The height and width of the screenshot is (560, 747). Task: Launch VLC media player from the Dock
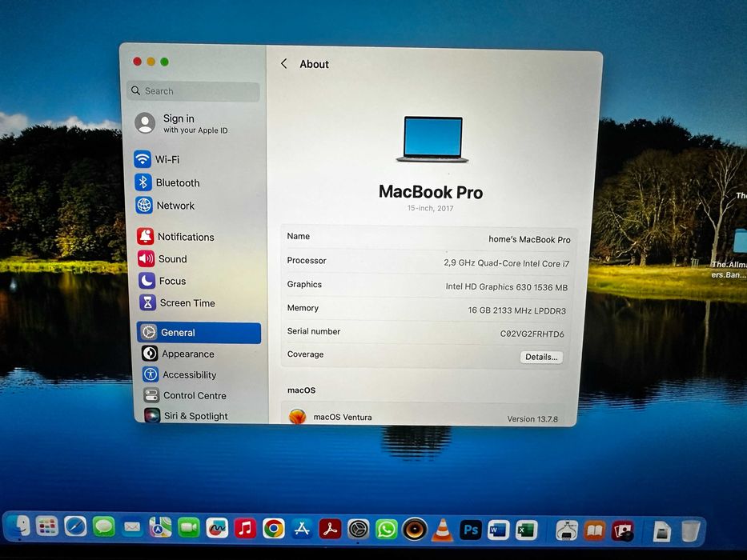442,530
